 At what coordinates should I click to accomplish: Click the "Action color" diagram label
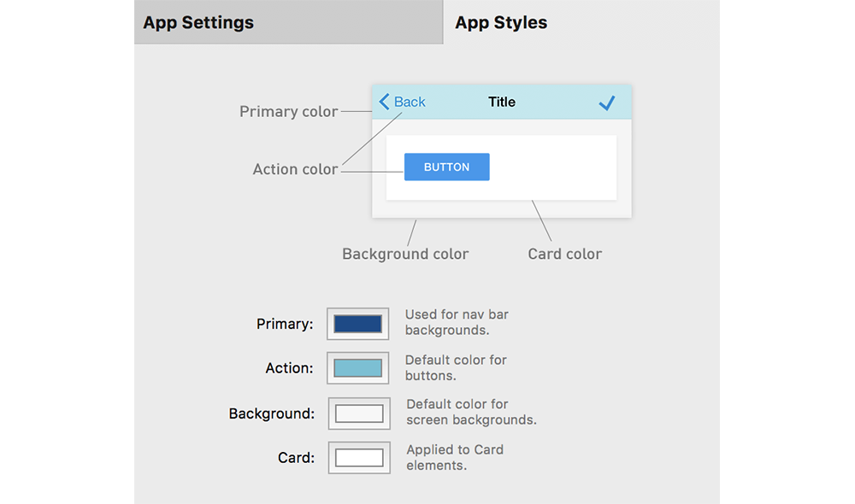pyautogui.click(x=295, y=169)
